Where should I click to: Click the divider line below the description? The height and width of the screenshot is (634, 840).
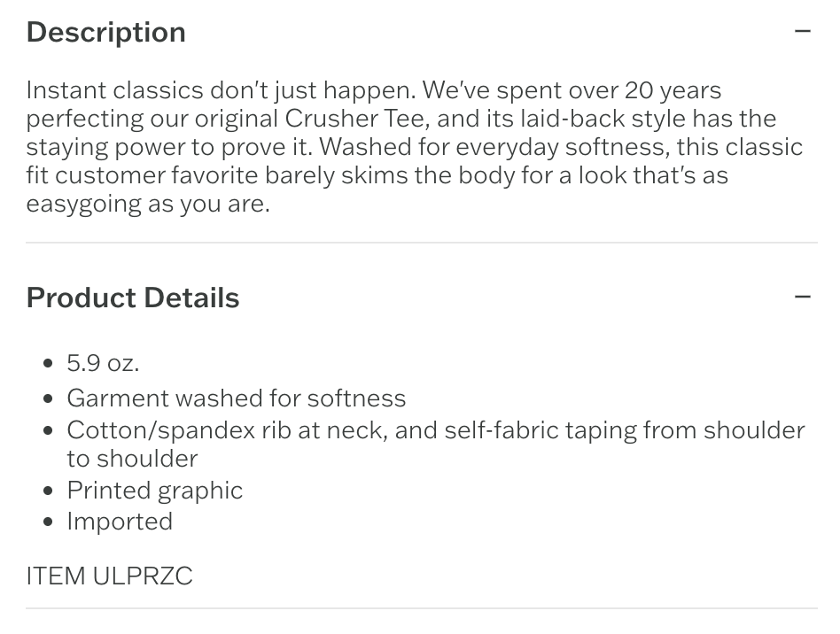(422, 243)
